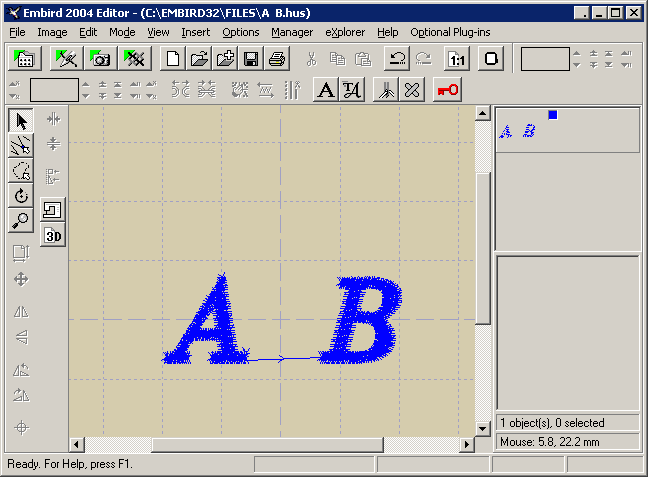
Task: Insert text with the A icon
Action: tap(326, 90)
